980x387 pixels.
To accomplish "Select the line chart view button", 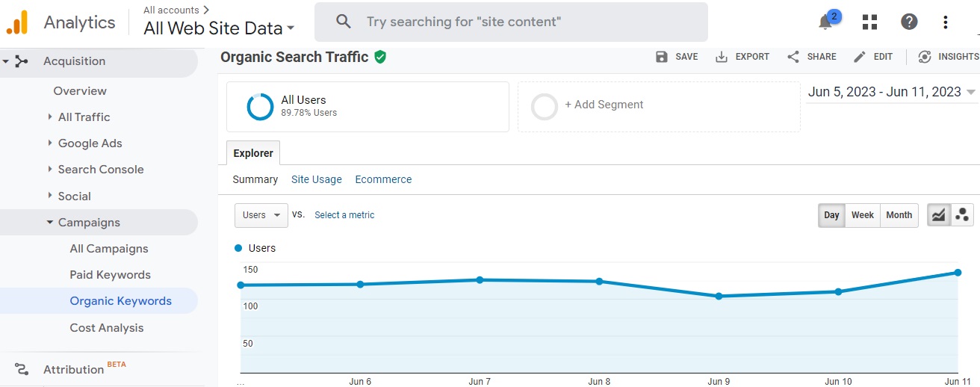I will coord(938,215).
